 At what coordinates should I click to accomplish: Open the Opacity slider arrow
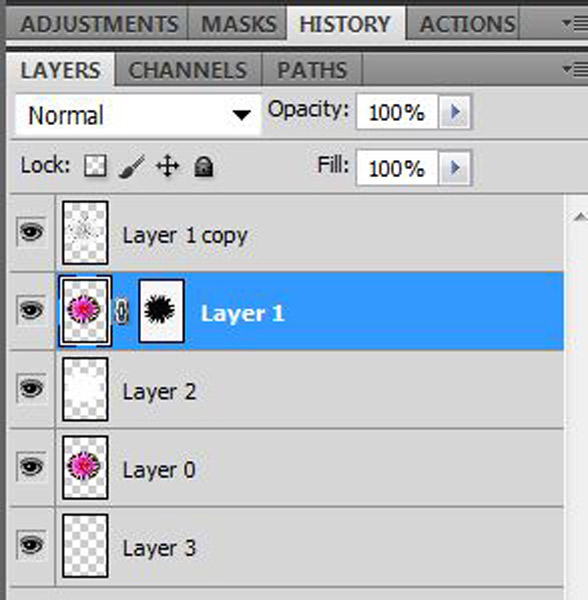454,112
